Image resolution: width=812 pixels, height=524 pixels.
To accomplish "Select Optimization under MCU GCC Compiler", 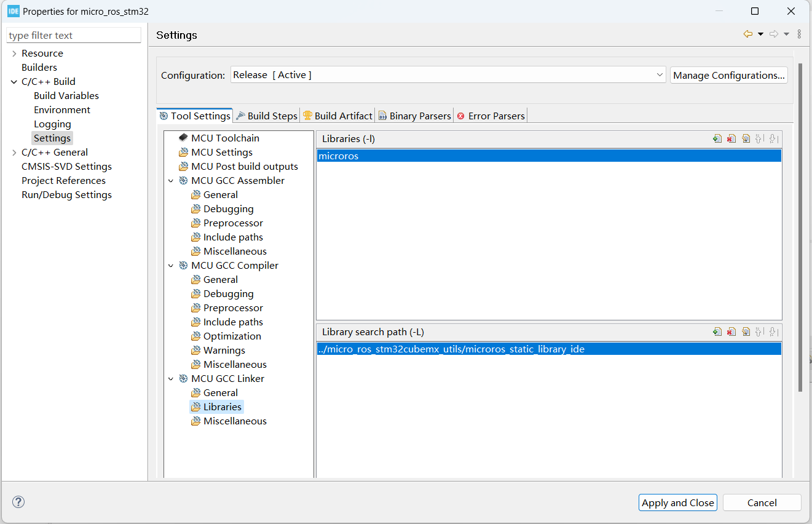I will tap(232, 336).
